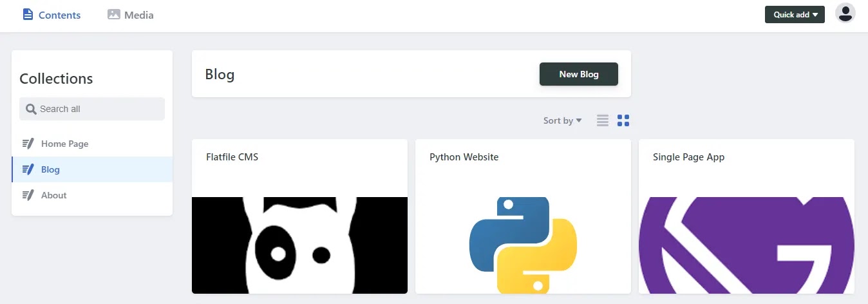Select the Home Page collection
This screenshot has width=868, height=304.
64,144
